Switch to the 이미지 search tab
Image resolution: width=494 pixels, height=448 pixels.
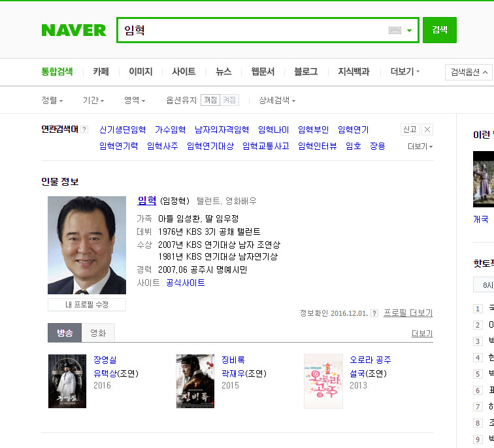click(x=140, y=71)
